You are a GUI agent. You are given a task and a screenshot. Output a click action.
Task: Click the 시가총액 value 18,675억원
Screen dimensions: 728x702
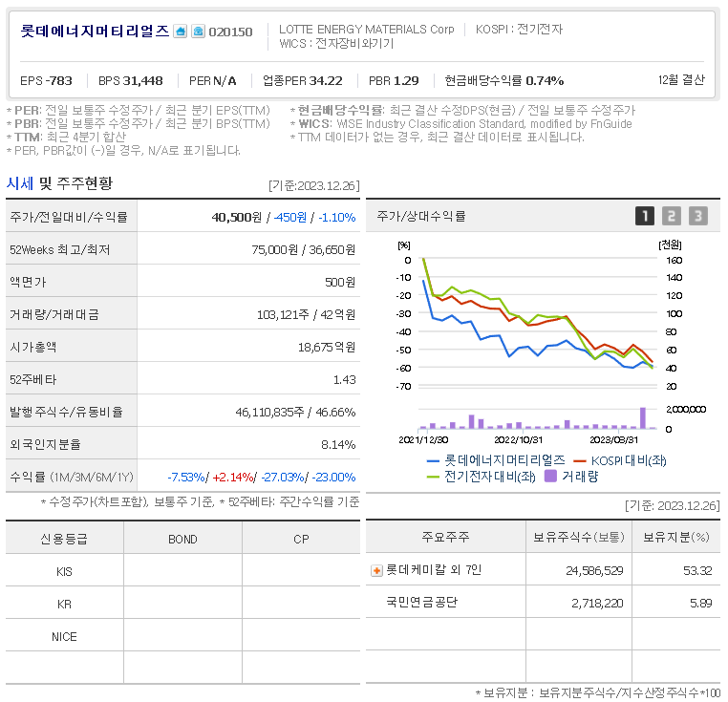[x=327, y=348]
